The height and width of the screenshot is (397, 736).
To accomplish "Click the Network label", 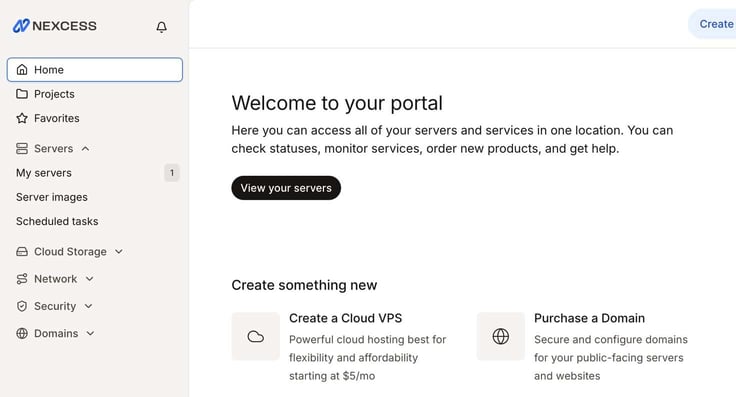I will (x=55, y=279).
